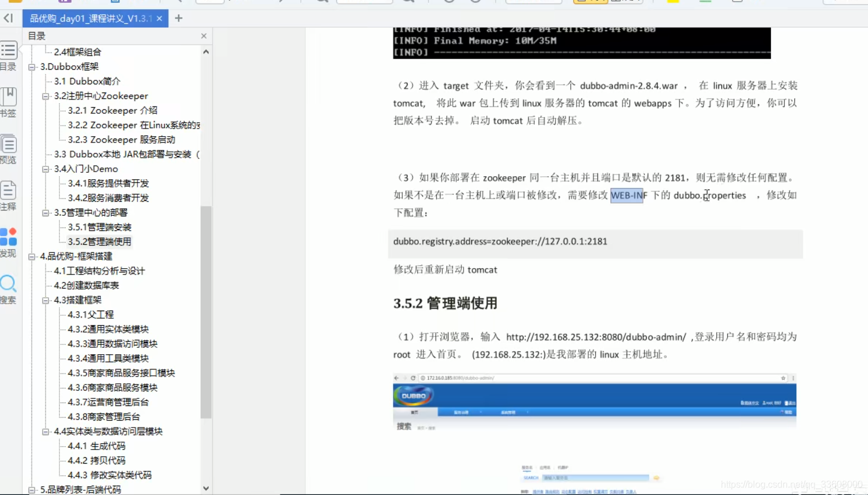
Task: Collapse the sidebar with the arrow icon
Action: tap(8, 18)
